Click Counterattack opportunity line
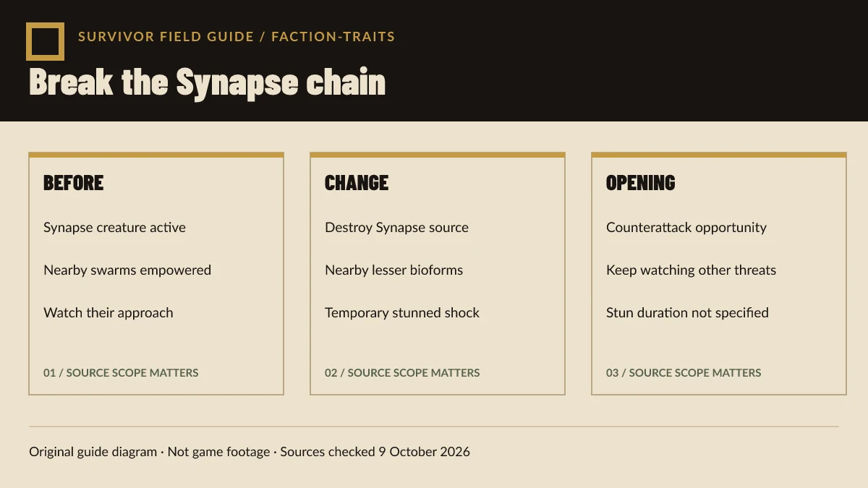868x488 pixels. 686,228
